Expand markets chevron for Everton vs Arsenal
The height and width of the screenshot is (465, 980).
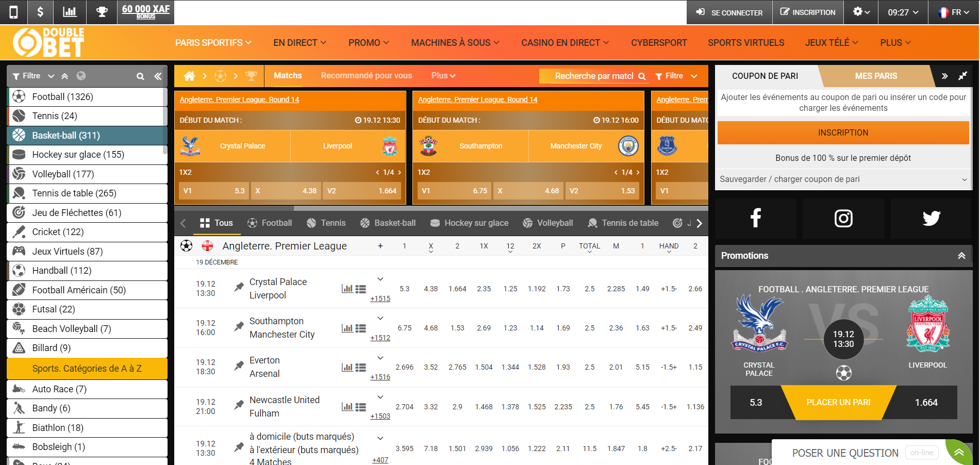point(380,358)
